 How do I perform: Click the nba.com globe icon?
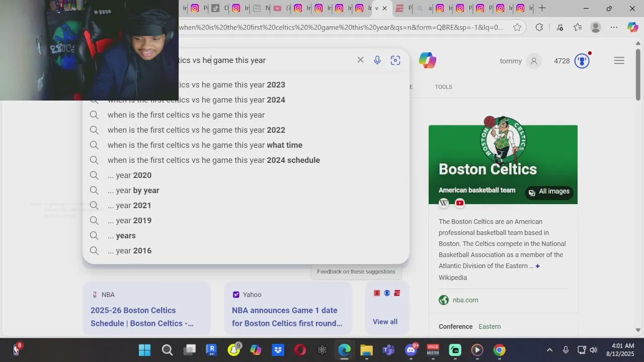tap(444, 300)
